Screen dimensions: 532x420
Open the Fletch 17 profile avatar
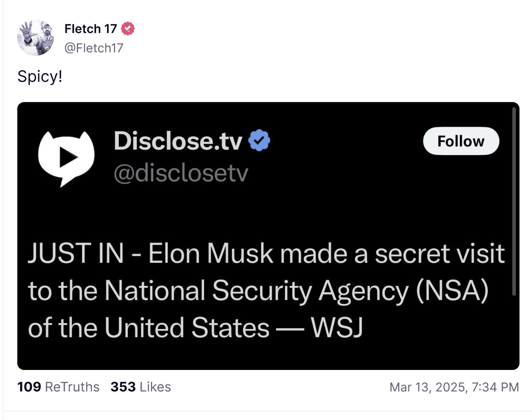36,38
